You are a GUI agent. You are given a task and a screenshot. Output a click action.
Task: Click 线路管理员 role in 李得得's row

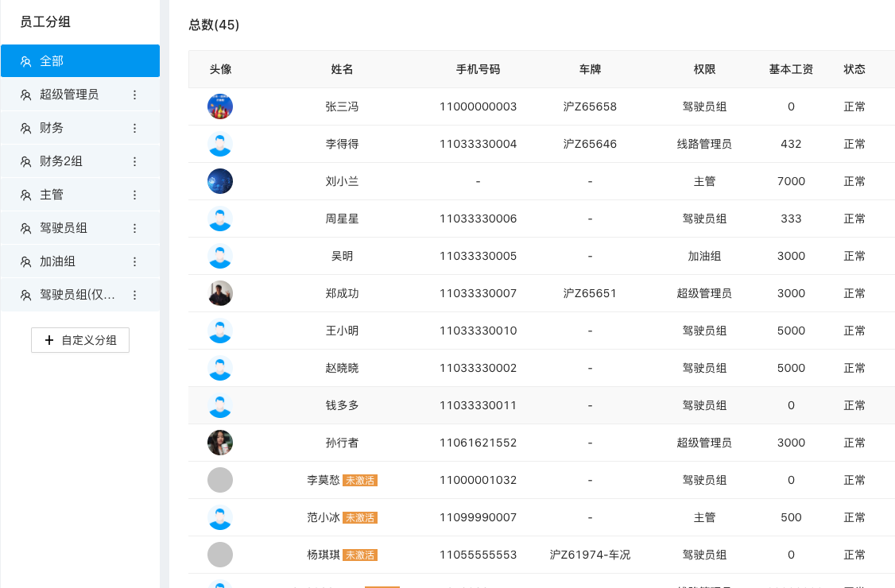coord(704,144)
